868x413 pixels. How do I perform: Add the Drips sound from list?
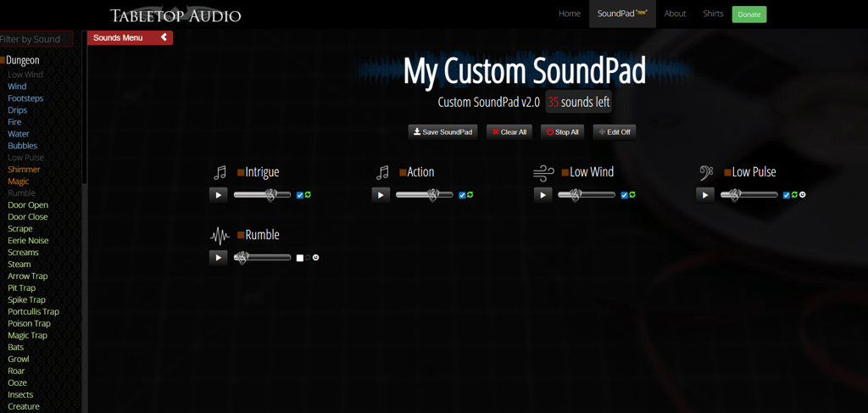pos(17,110)
